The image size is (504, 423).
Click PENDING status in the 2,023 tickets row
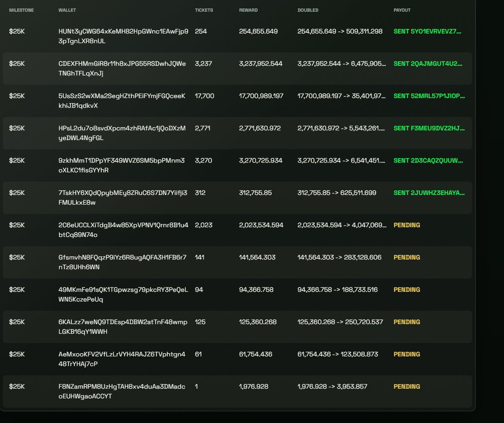[407, 225]
